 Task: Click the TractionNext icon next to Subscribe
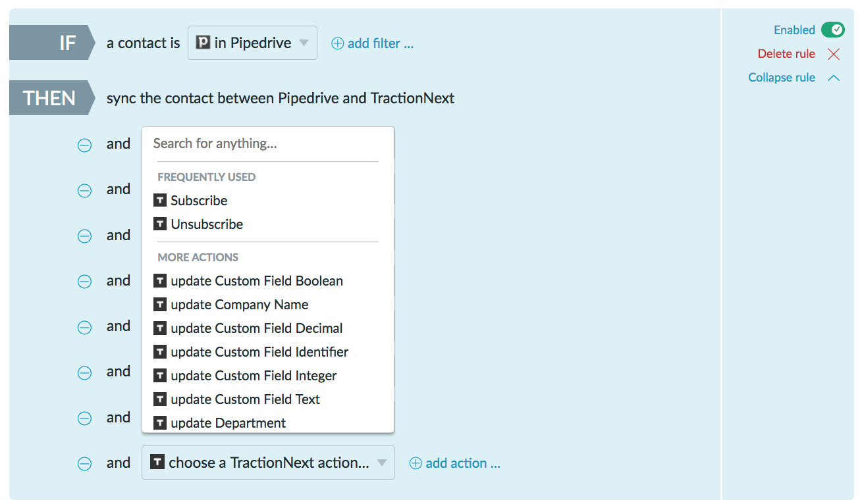[x=160, y=200]
